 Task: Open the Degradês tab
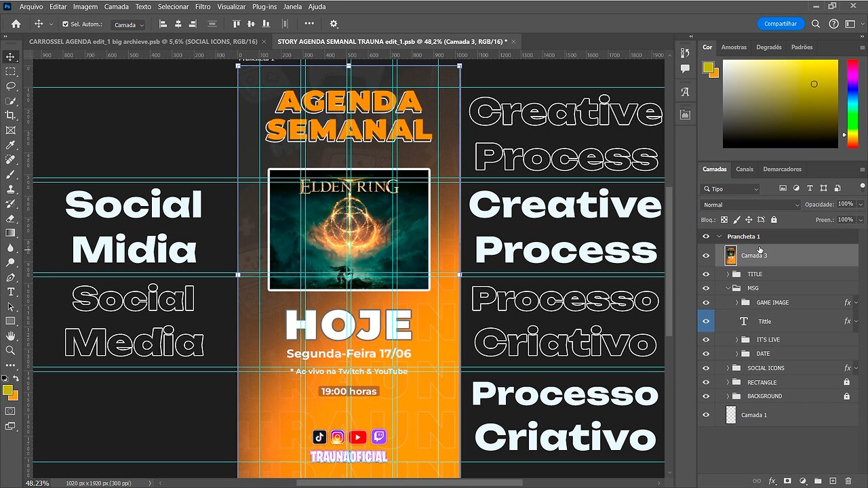[x=769, y=47]
